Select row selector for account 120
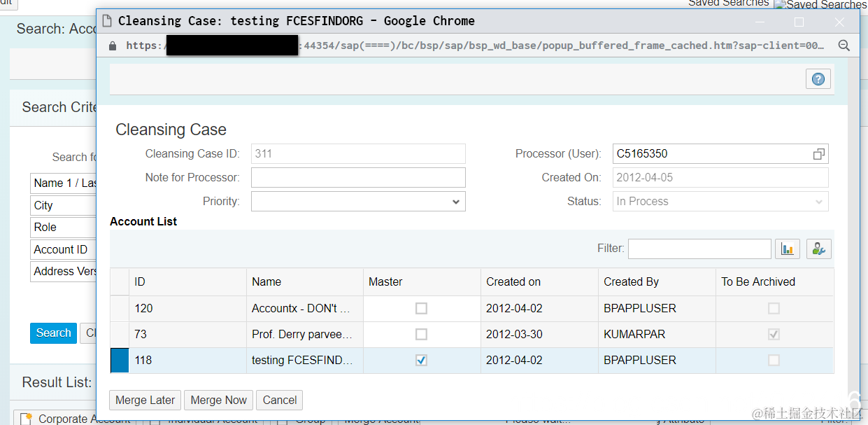Viewport: 868px width, 425px height. [x=120, y=308]
